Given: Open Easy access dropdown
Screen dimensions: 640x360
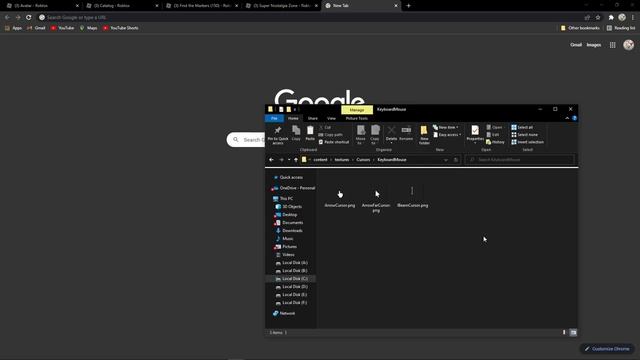Looking at the screenshot, I should pos(447,135).
